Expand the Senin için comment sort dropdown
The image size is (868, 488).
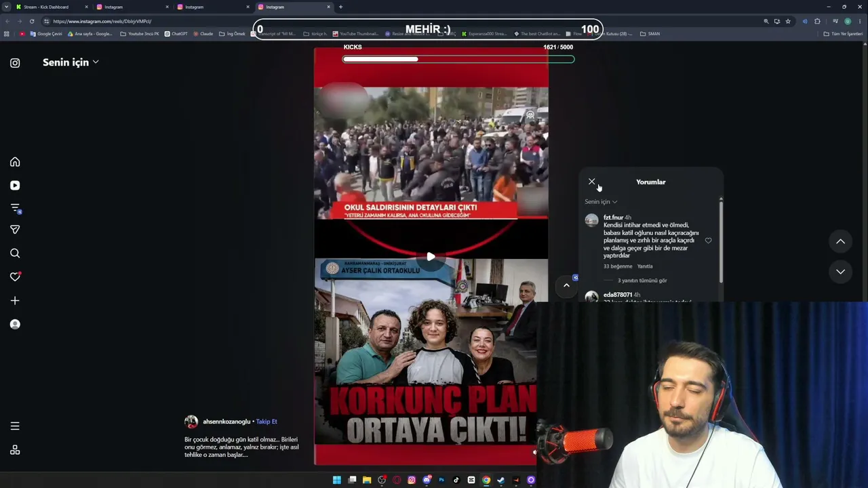coord(601,201)
